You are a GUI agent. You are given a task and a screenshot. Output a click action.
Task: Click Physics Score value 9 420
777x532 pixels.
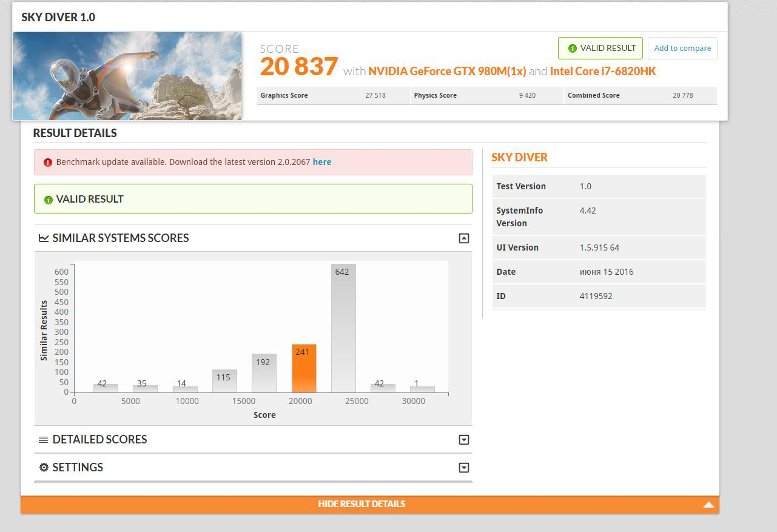pos(527,95)
